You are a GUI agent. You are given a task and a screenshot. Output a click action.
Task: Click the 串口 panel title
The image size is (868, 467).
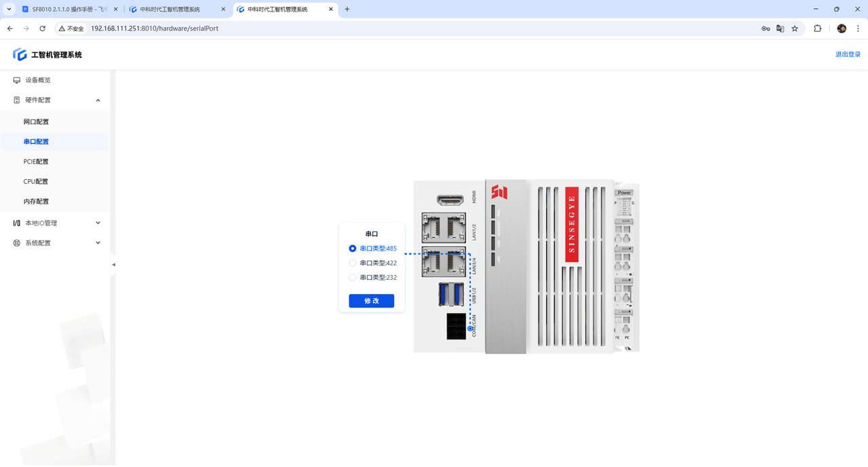[372, 233]
